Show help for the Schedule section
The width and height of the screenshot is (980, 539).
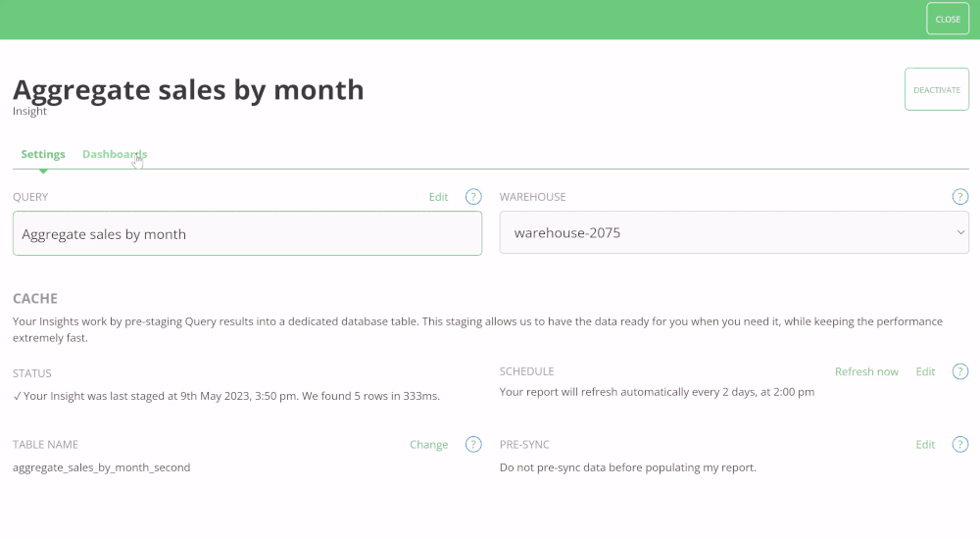tap(960, 371)
